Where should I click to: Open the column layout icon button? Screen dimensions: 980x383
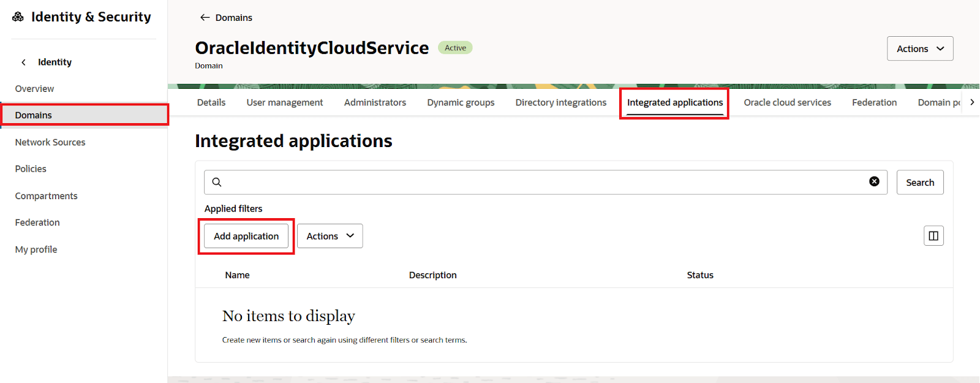tap(933, 236)
